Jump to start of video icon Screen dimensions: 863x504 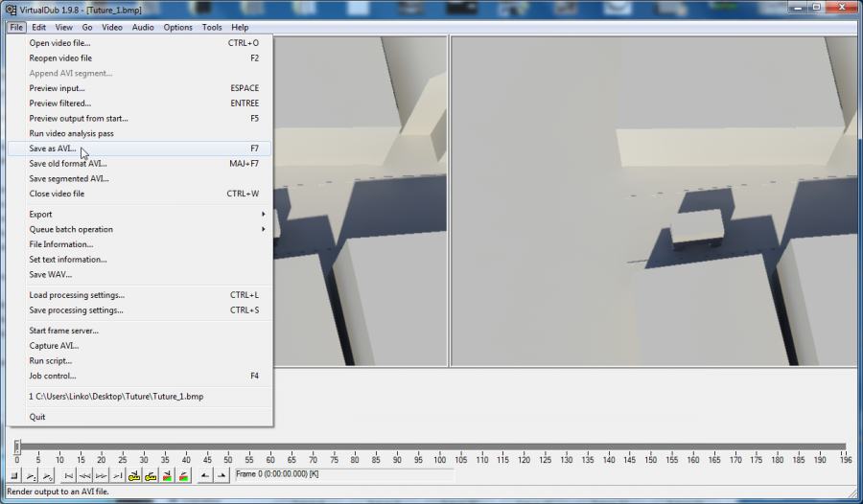coord(69,476)
